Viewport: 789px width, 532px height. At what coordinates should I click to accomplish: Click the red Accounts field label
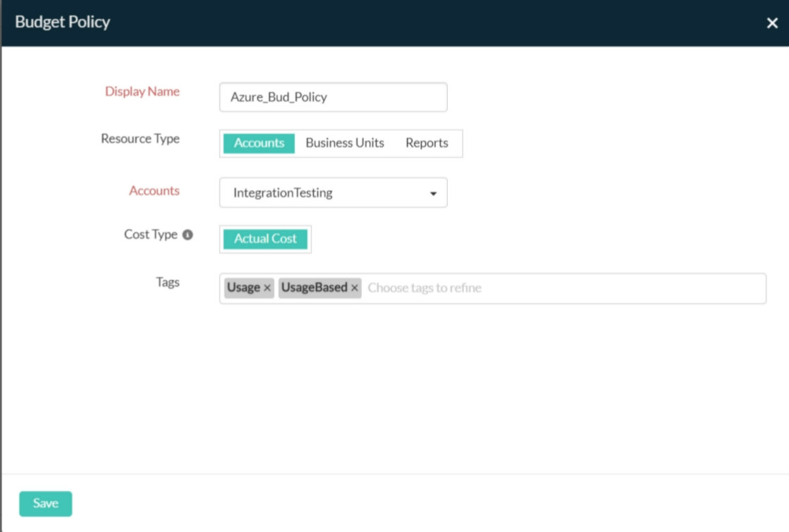(154, 190)
